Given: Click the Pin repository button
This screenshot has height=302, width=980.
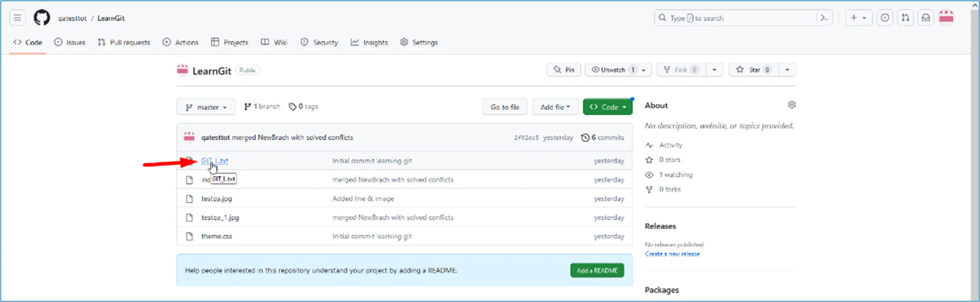Looking at the screenshot, I should [564, 70].
